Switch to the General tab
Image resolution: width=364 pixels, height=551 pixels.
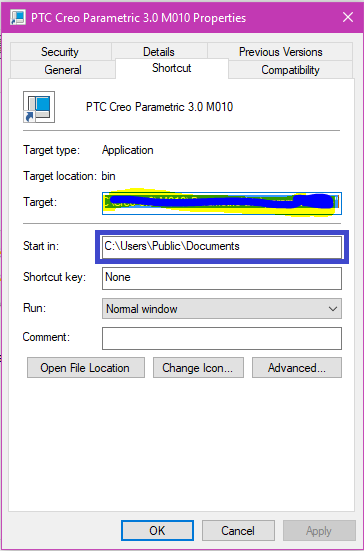click(x=63, y=70)
